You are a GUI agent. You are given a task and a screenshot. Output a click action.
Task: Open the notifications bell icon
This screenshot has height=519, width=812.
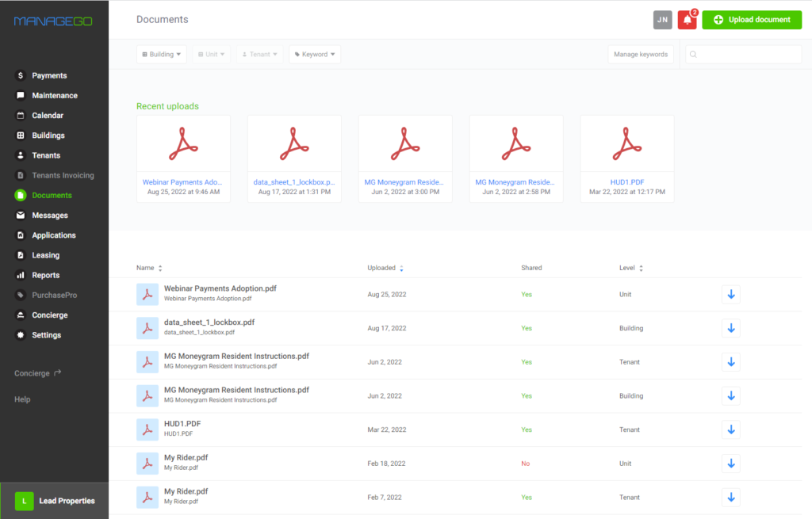686,19
